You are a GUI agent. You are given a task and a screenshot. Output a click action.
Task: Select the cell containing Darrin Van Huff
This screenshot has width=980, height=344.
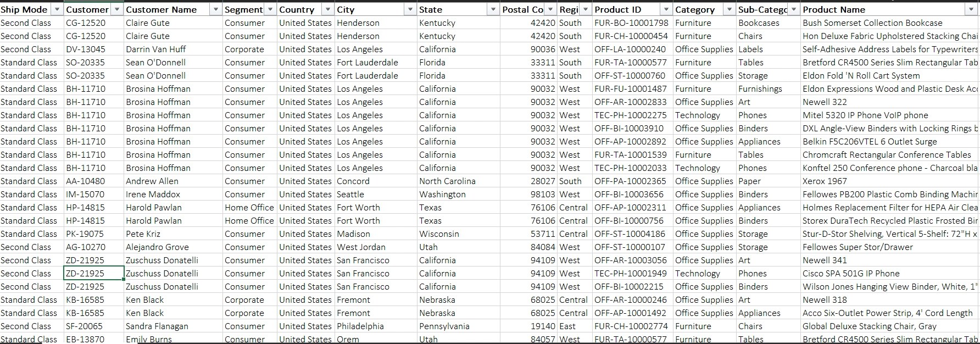pyautogui.click(x=156, y=49)
